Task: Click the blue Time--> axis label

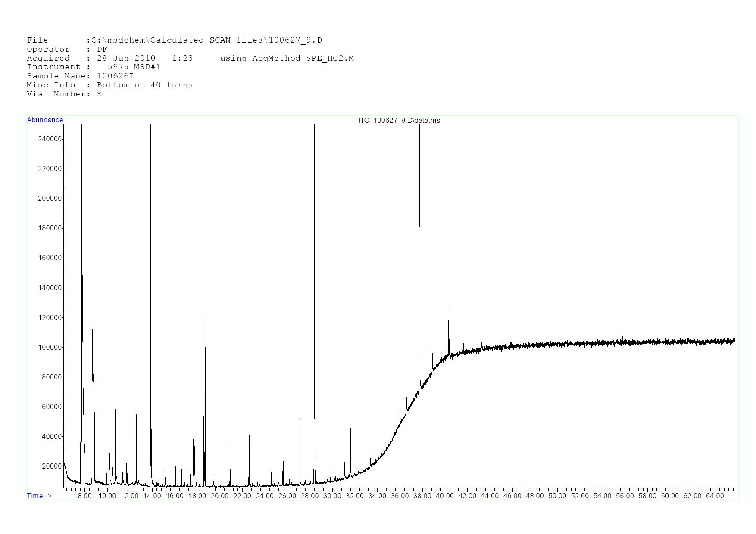Action: (x=39, y=496)
